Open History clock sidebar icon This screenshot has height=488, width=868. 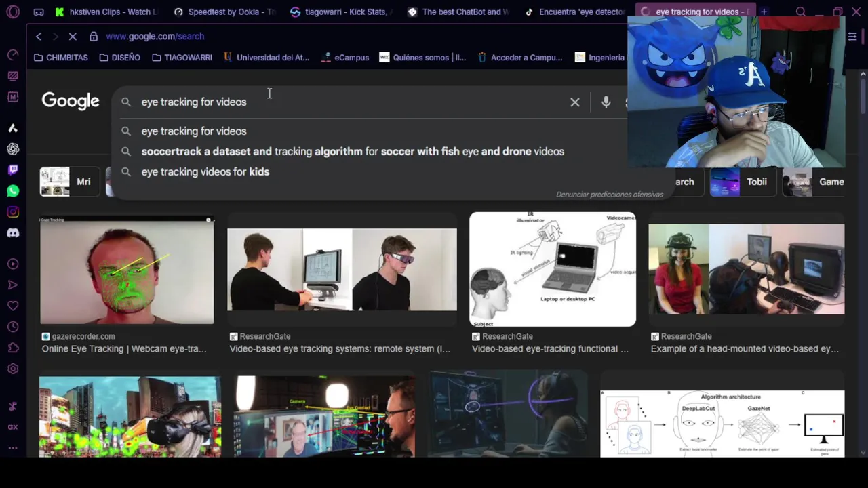(13, 327)
